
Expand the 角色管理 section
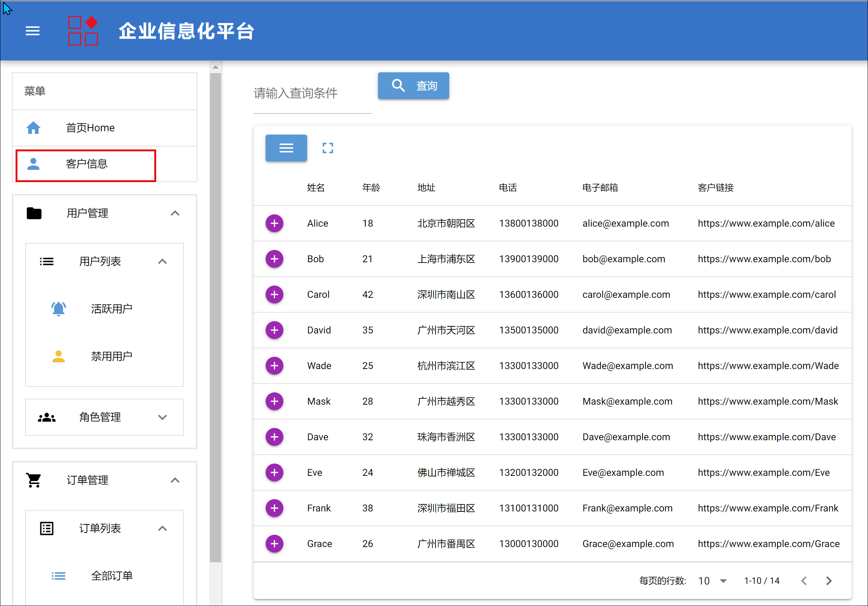point(162,417)
